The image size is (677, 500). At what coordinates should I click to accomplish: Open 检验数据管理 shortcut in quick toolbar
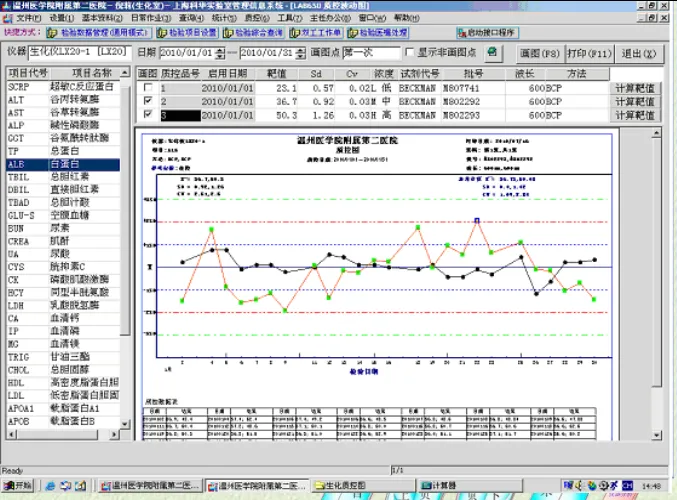100,32
